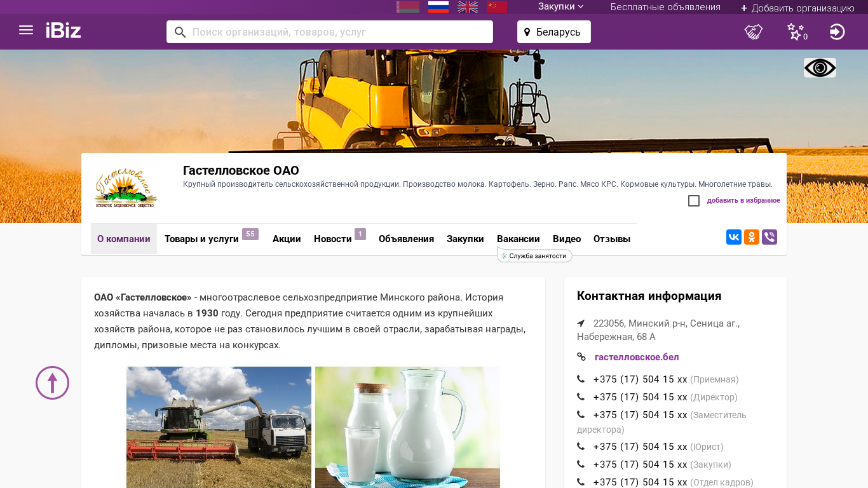Open the О компании tab
This screenshot has width=868, height=488.
click(x=124, y=239)
